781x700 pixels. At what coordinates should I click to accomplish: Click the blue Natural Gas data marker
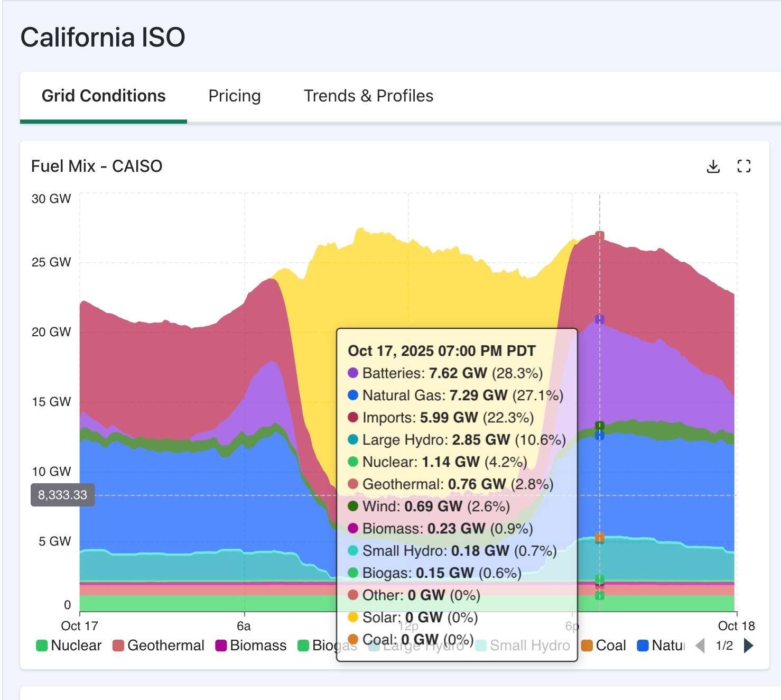click(x=599, y=436)
